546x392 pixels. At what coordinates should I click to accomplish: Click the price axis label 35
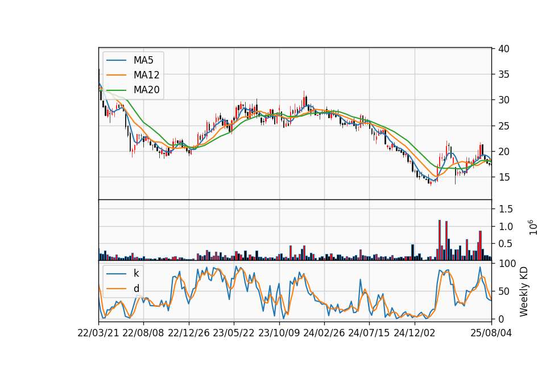click(x=503, y=74)
